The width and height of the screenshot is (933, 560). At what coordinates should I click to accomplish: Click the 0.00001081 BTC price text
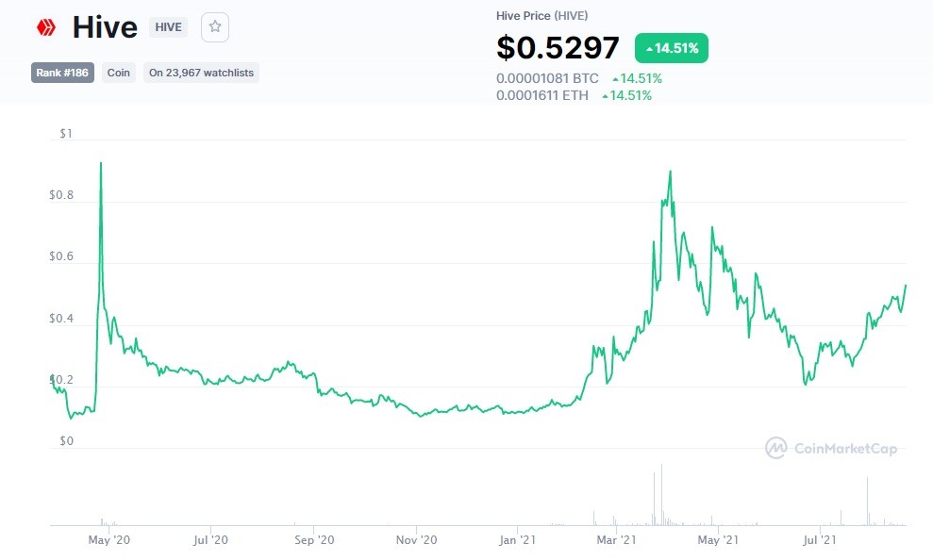coord(547,78)
